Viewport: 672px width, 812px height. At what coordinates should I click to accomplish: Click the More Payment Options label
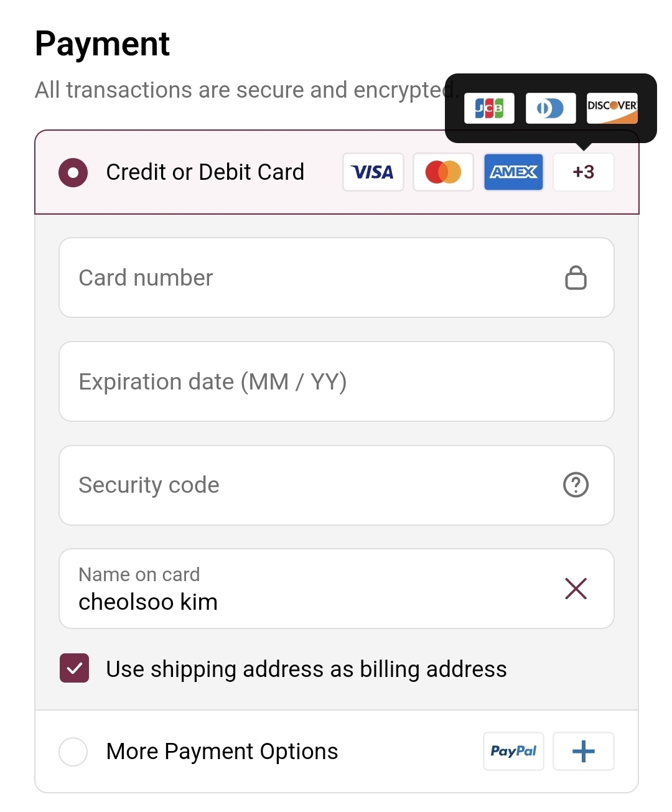point(222,752)
